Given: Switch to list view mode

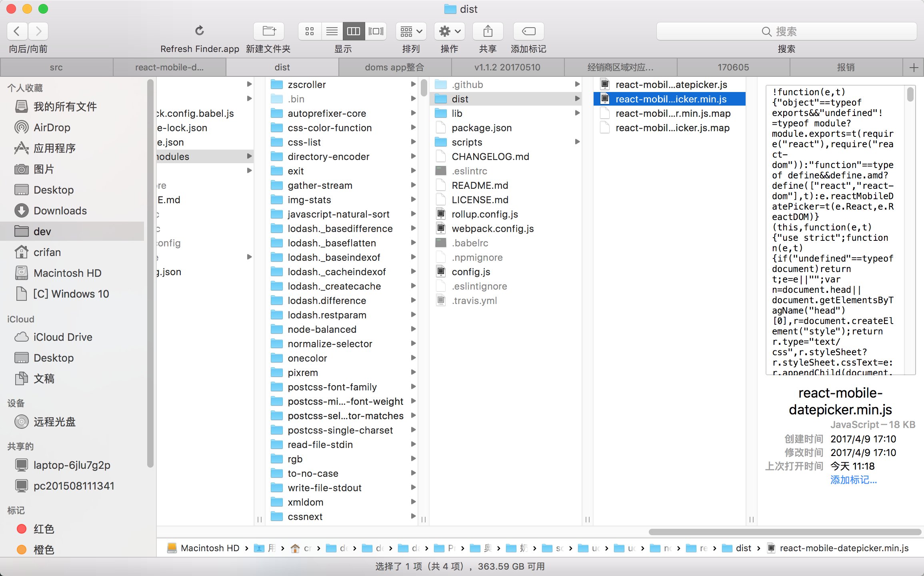Looking at the screenshot, I should [x=332, y=31].
